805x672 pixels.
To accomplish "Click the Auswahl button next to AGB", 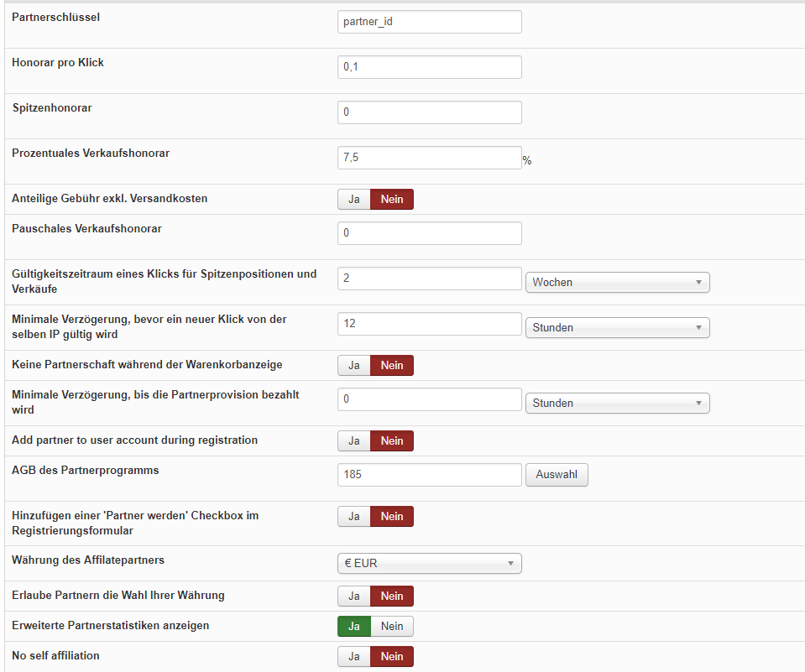I will 557,475.
